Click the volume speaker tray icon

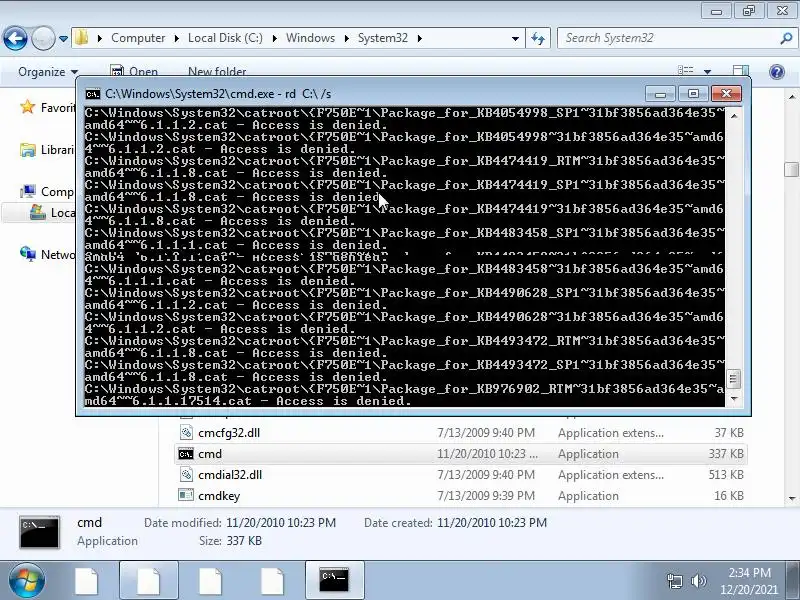point(698,581)
